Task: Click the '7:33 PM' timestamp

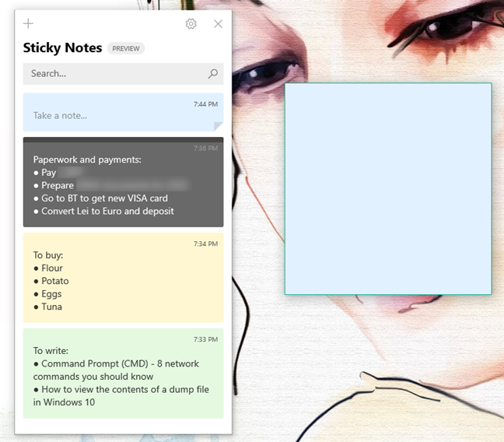Action: 205,339
